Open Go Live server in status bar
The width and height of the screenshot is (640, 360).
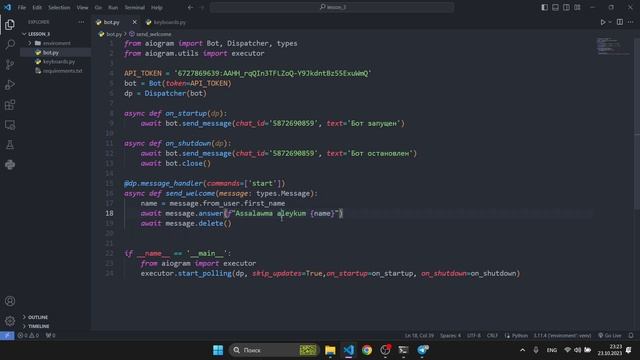[x=610, y=336]
